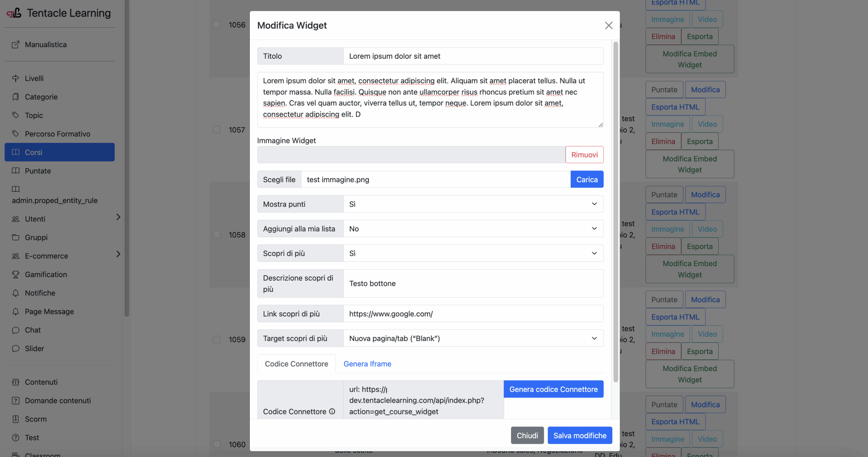Open the Mostra punti dropdown

473,204
